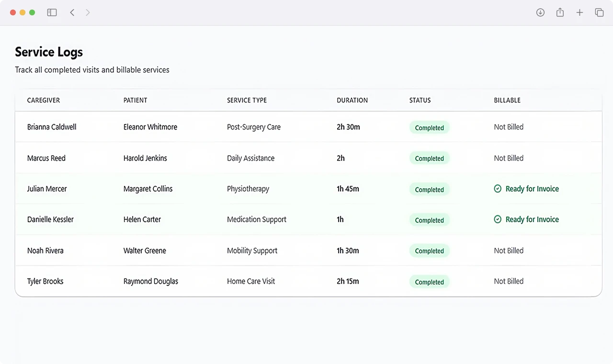The width and height of the screenshot is (613, 364).
Task: Click Not Billed in Noah Rivera row
Action: [509, 250]
